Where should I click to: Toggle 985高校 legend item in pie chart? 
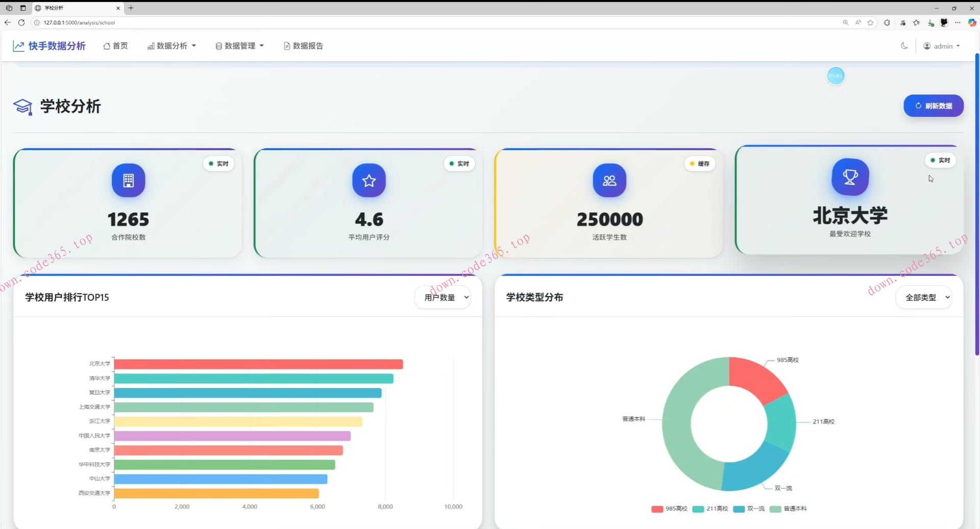[669, 509]
